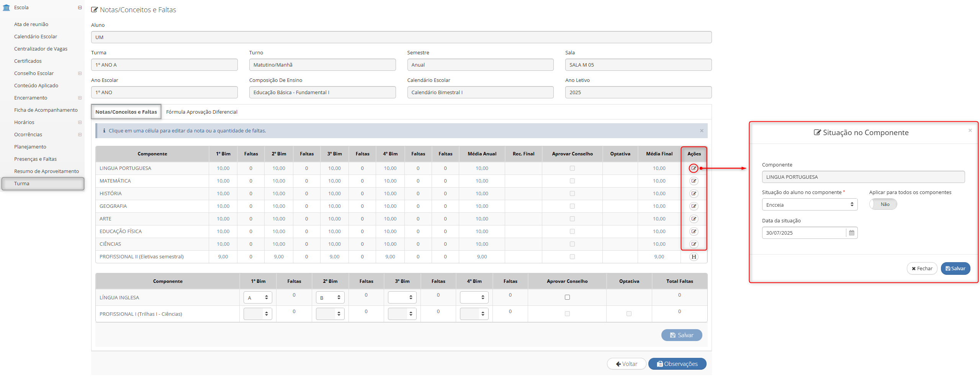Open Presenças e Faltas menu item
Screen dimensions: 980x377
pos(35,159)
